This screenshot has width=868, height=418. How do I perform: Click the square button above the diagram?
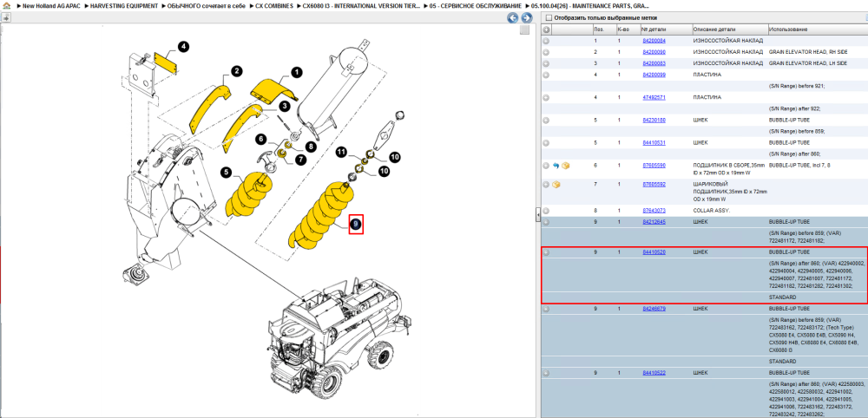pos(525,29)
